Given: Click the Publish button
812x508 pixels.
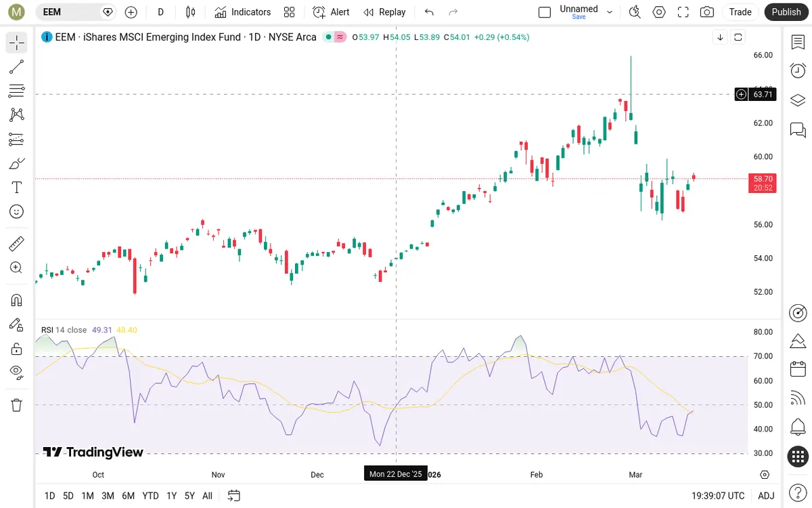Looking at the screenshot, I should coord(786,12).
